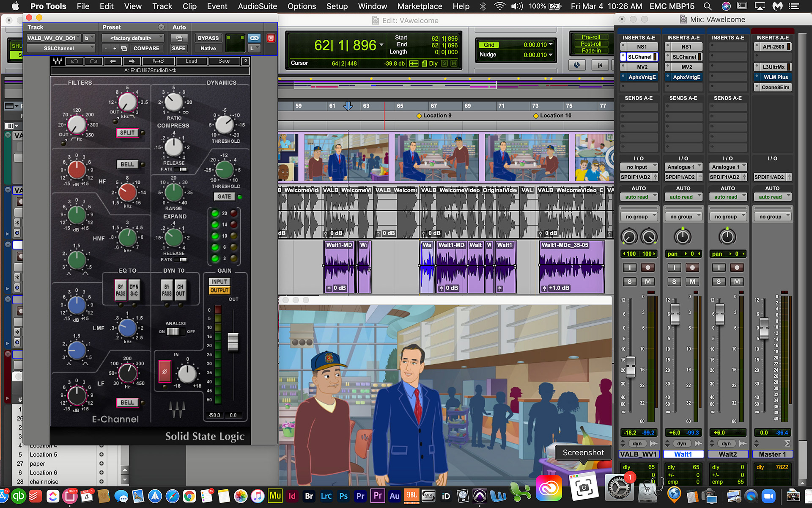Screen dimensions: 812x508
Task: Click the red HF gain knob
Action: pyautogui.click(x=77, y=170)
